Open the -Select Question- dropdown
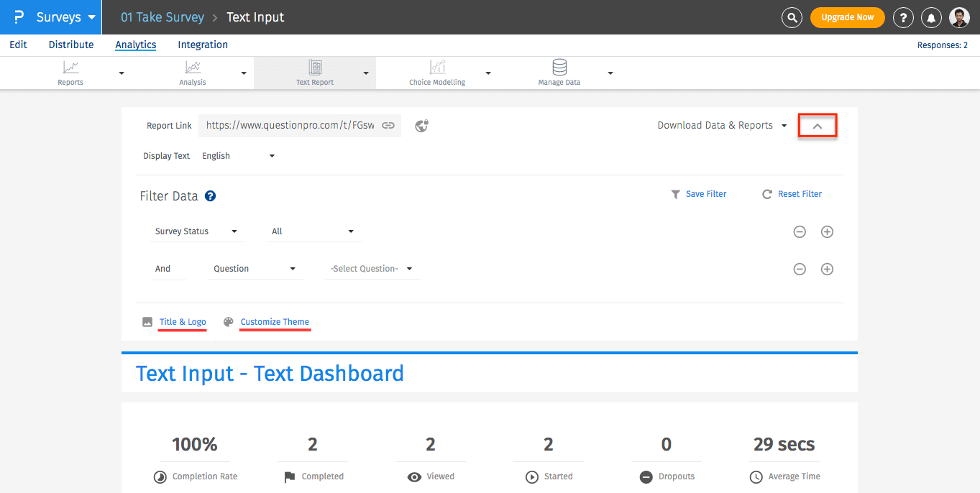Image resolution: width=980 pixels, height=493 pixels. 371,269
